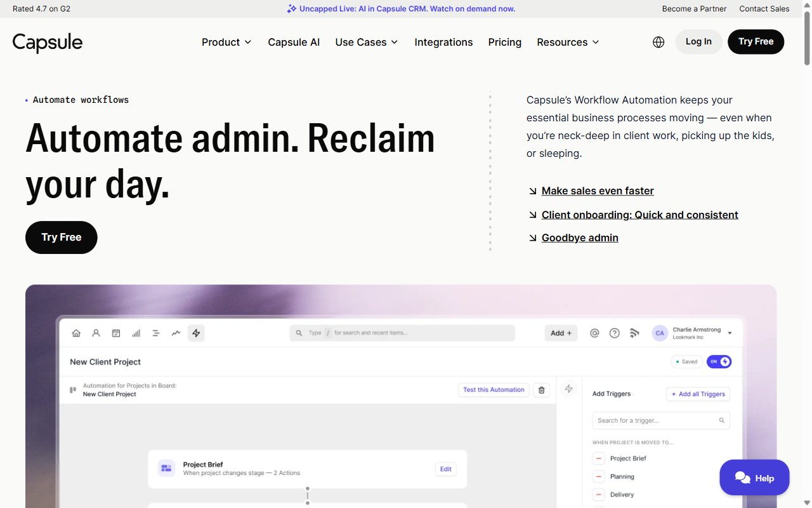Go to Integrations

coord(443,42)
